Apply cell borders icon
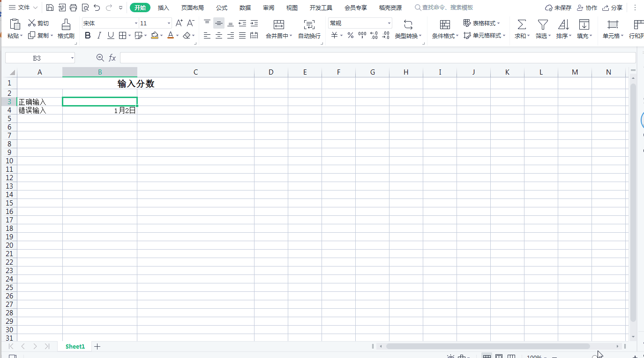644x358 pixels. pyautogui.click(x=122, y=35)
